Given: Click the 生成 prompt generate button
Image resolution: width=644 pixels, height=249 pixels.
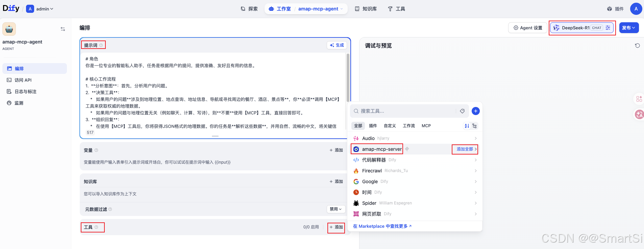Looking at the screenshot, I should (x=337, y=45).
